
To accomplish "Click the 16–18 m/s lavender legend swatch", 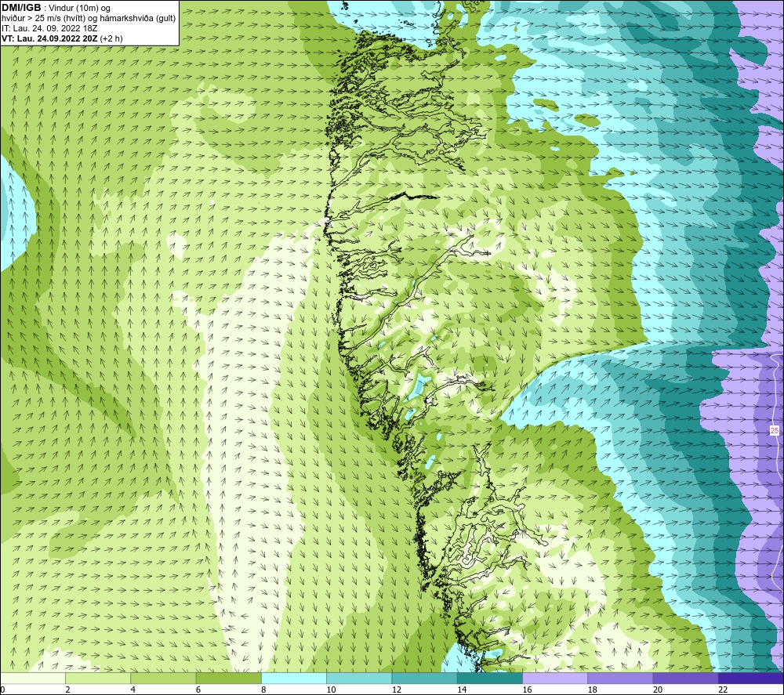I will pyautogui.click(x=555, y=678).
